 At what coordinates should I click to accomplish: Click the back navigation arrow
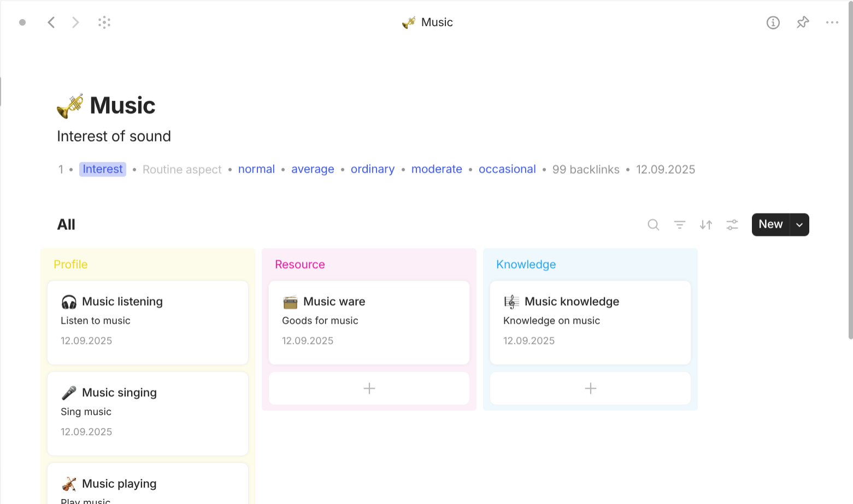(51, 22)
